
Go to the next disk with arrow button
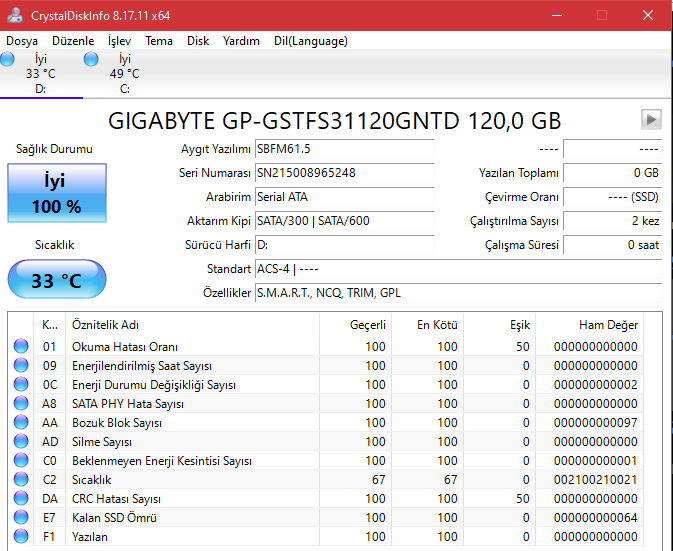651,119
